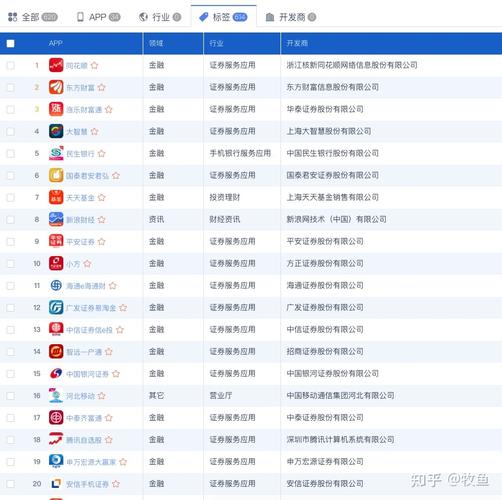
Task: Check the box for row 14 智远一户通
Action: click(10, 351)
